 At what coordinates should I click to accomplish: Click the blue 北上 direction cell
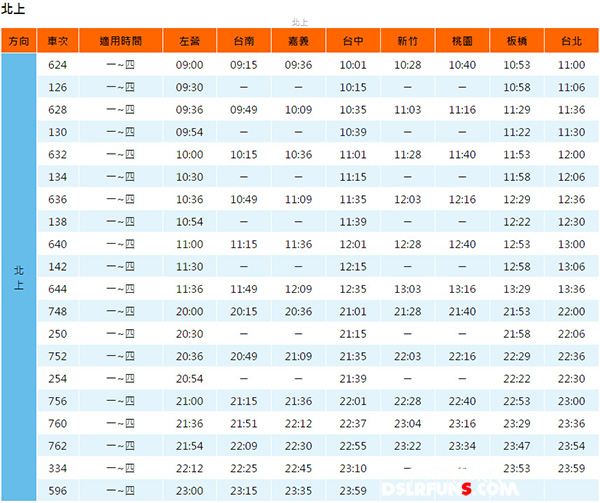[x=18, y=277]
